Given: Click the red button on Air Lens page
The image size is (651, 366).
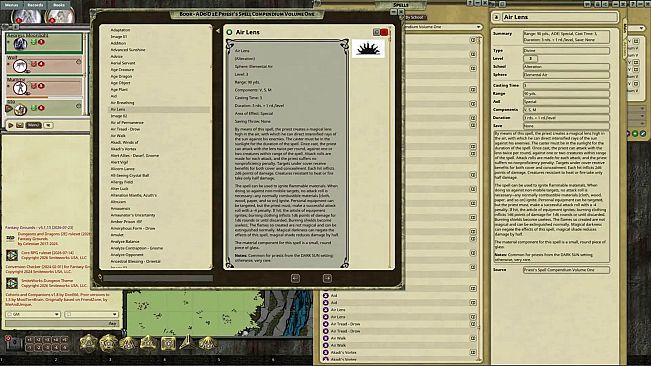Looking at the screenshot, I should tap(384, 32).
